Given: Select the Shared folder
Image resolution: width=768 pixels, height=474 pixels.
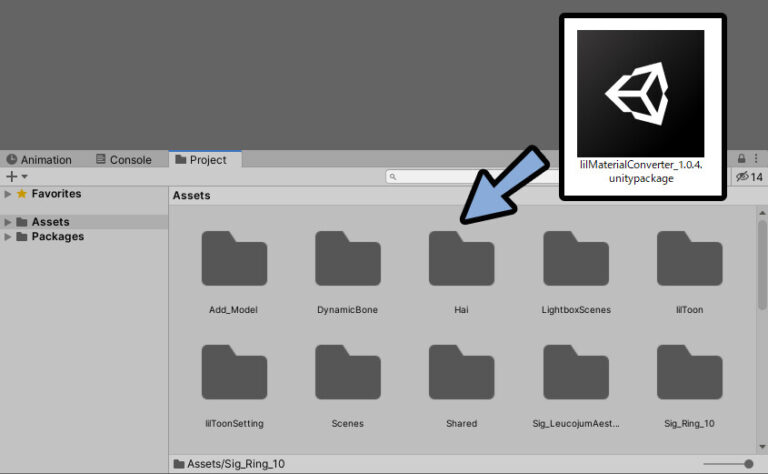Looking at the screenshot, I should (x=461, y=373).
